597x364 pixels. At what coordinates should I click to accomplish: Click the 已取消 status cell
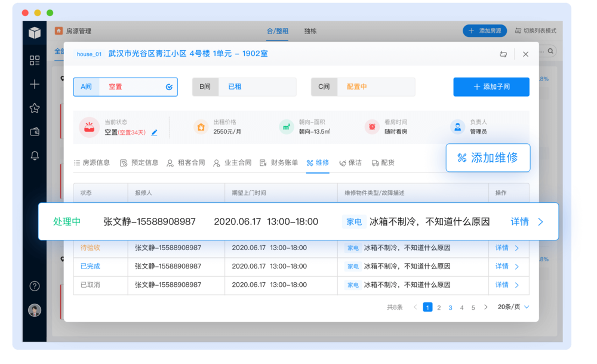(90, 285)
